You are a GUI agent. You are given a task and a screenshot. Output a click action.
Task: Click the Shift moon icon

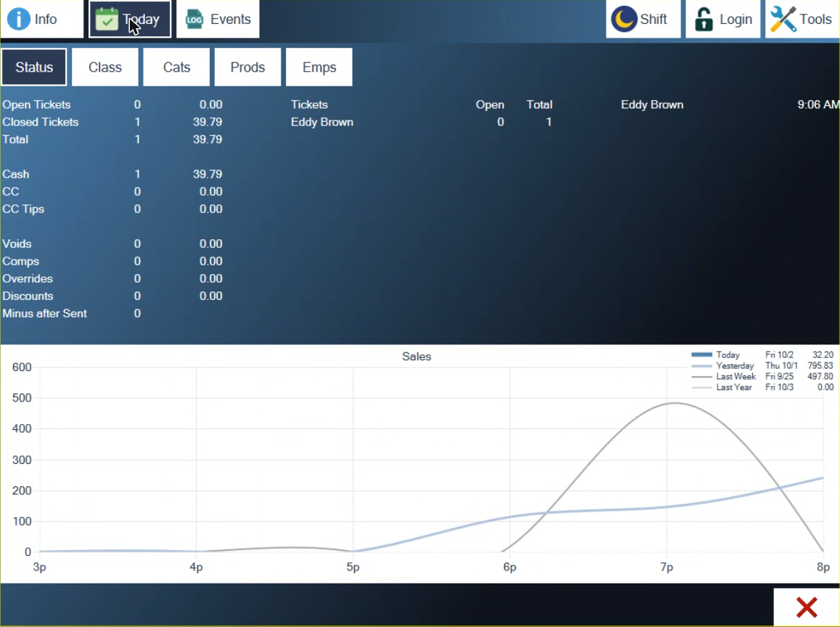[624, 20]
